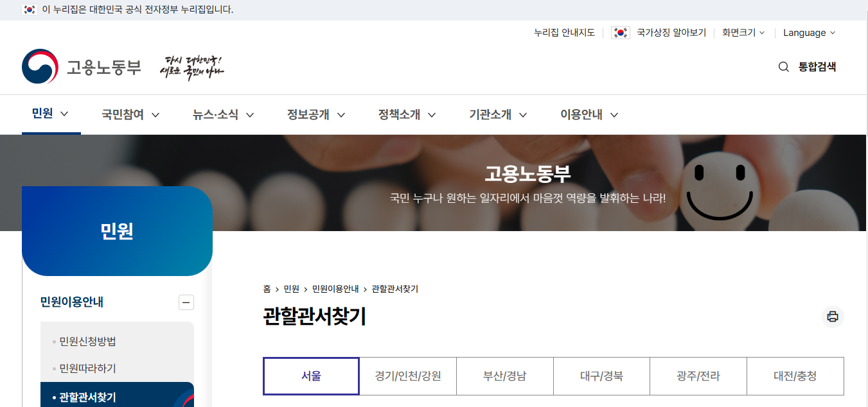The image size is (868, 407).
Task: Click 홈 in the breadcrumb trail
Action: 267,289
